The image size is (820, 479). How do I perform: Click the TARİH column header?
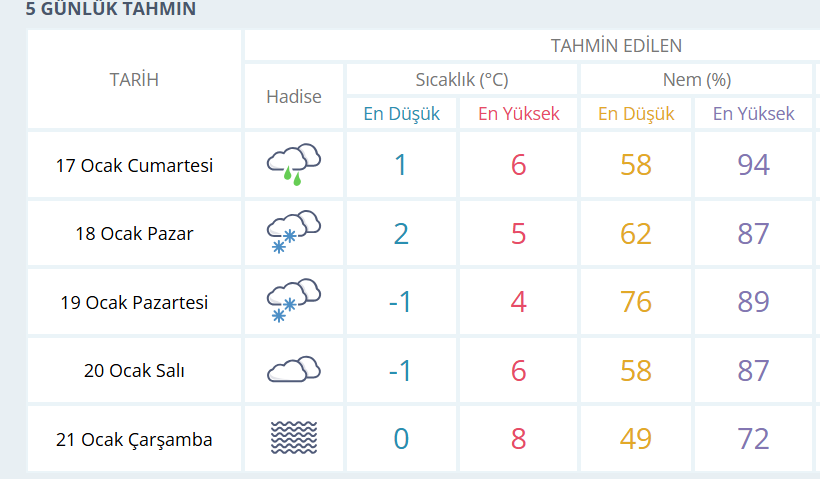[x=134, y=80]
